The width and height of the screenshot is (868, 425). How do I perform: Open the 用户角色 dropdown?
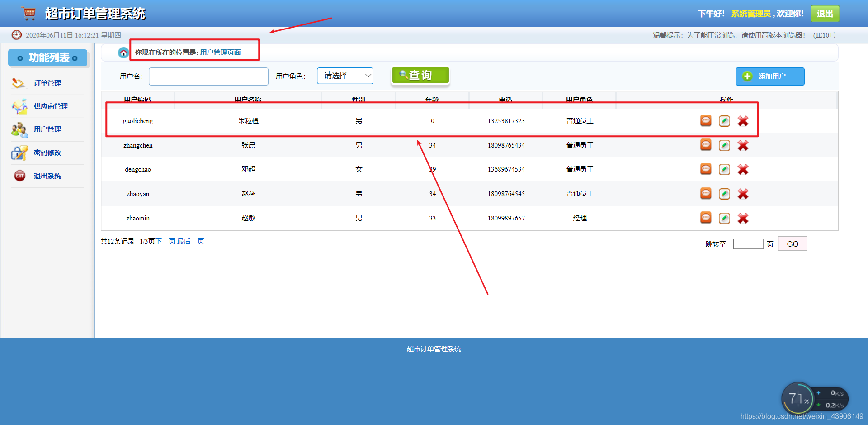click(x=345, y=76)
